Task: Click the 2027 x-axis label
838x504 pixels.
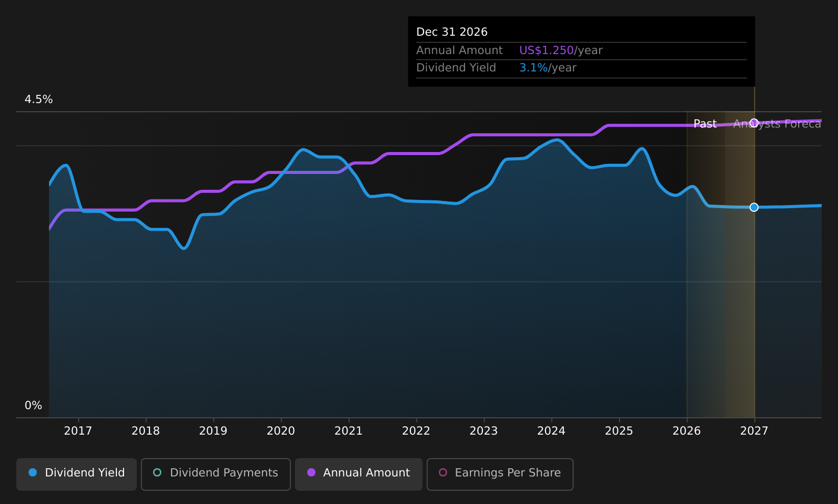Action: tap(754, 431)
